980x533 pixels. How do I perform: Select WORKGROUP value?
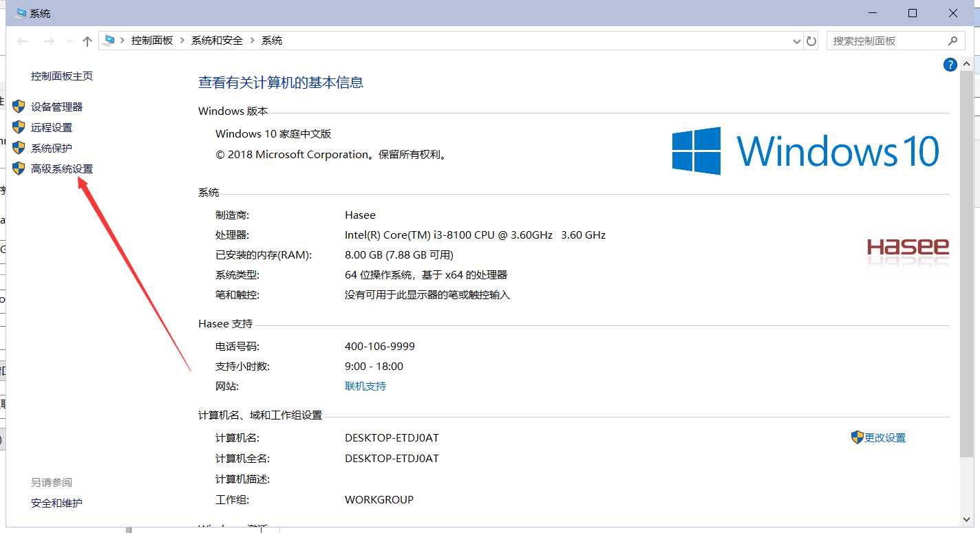(x=379, y=499)
